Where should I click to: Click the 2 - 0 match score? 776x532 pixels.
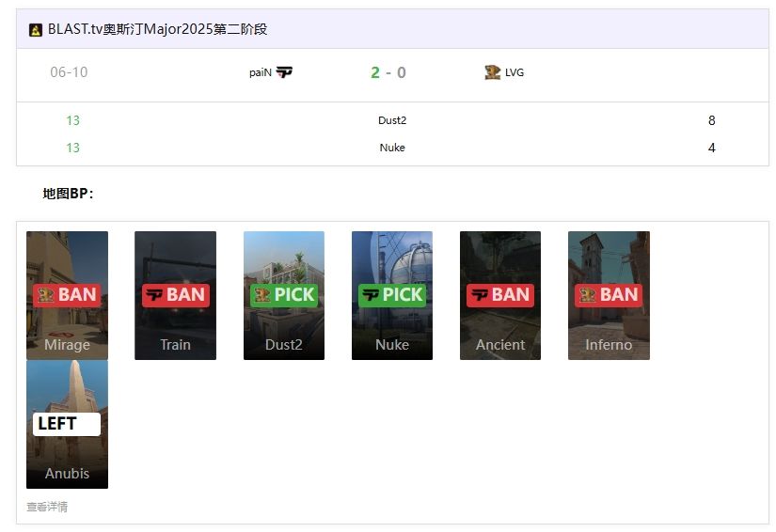click(388, 72)
